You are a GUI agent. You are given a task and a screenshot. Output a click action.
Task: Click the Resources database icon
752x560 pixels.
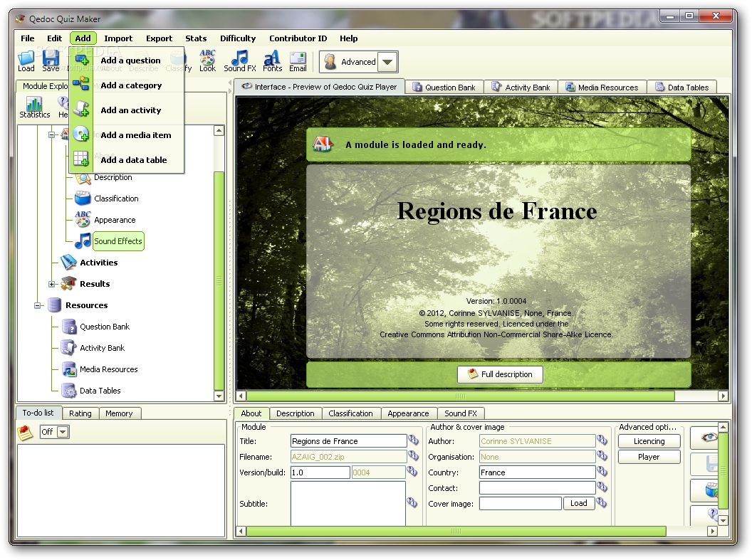coord(54,305)
